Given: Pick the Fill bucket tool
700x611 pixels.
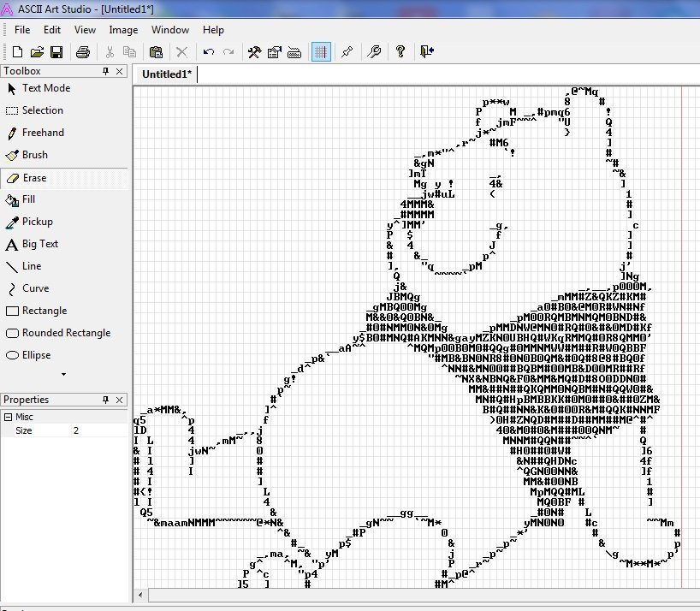Looking at the screenshot, I should 28,199.
